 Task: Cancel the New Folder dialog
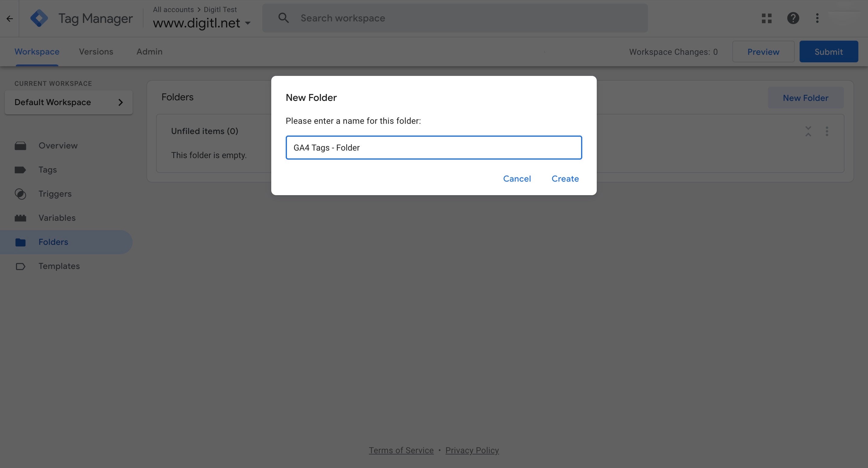tap(517, 179)
